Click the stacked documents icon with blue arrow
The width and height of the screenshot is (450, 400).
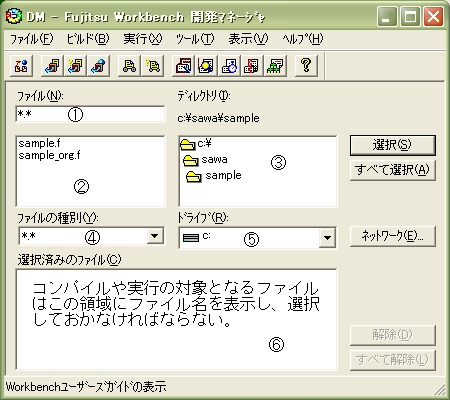click(52, 65)
